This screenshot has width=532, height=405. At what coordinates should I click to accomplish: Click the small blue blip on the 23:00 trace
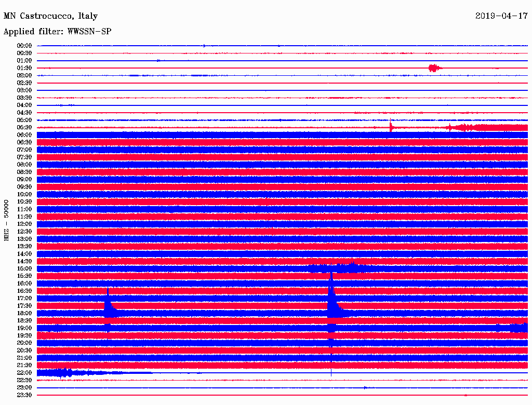pyautogui.click(x=366, y=387)
